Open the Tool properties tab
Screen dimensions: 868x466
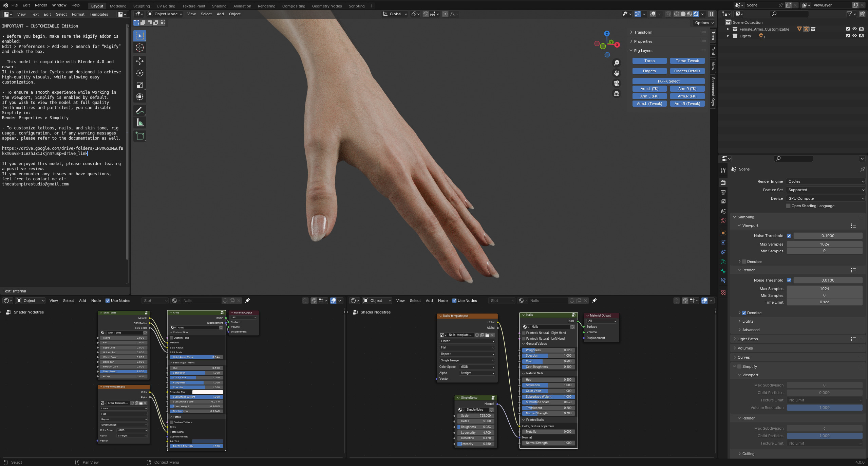723,170
